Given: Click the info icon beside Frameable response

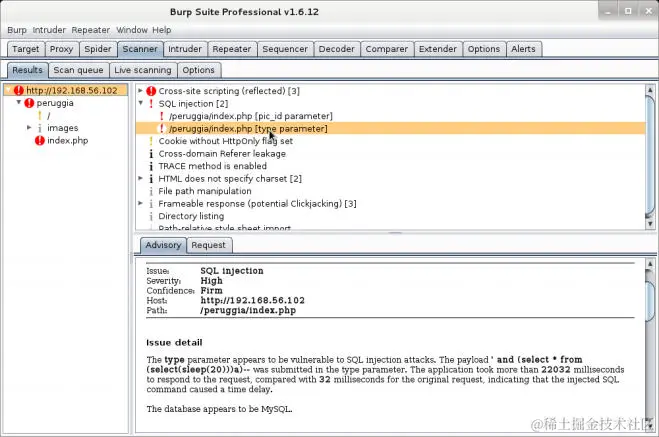Looking at the screenshot, I should point(151,204).
